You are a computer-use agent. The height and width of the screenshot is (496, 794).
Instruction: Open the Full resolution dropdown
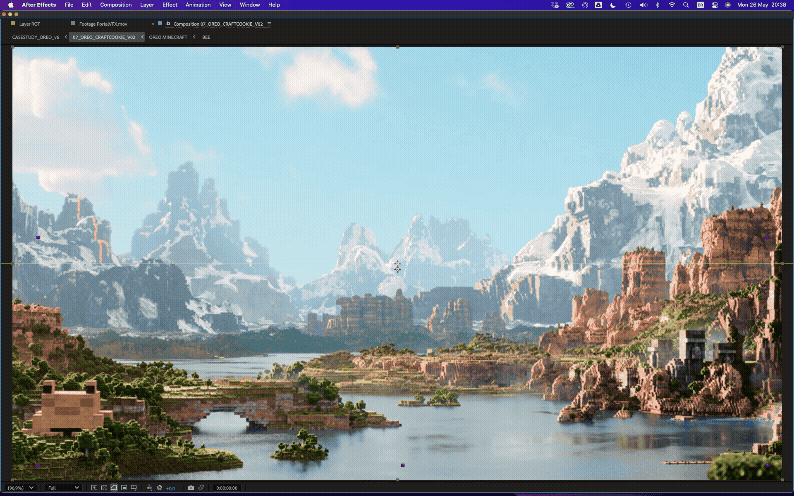click(63, 488)
